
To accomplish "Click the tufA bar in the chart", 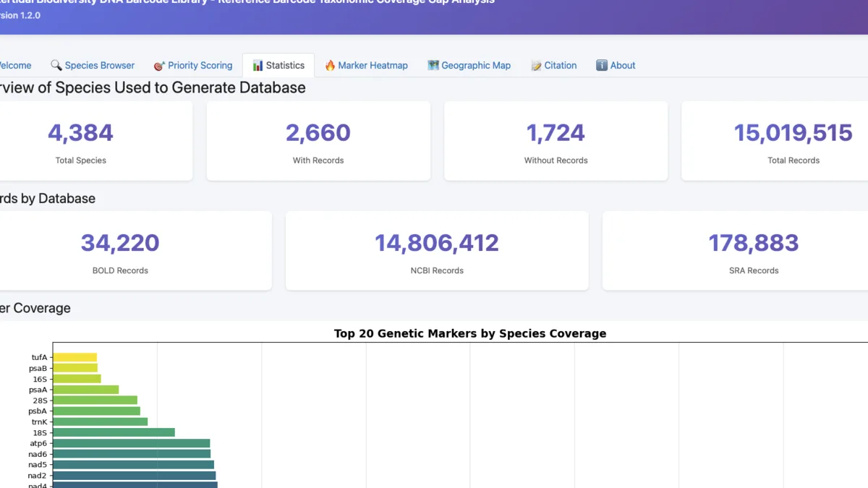I will click(x=75, y=357).
